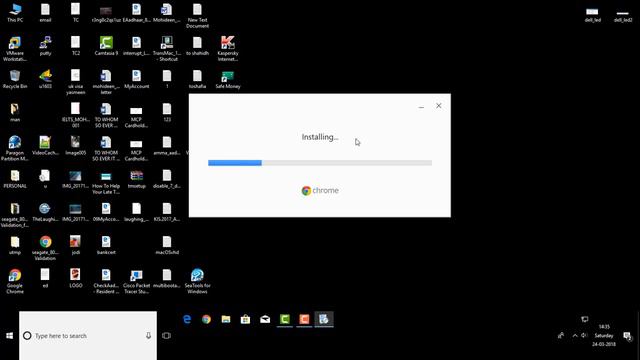The image size is (640, 360).
Task: Click the search box microphone icon
Action: tap(148, 336)
